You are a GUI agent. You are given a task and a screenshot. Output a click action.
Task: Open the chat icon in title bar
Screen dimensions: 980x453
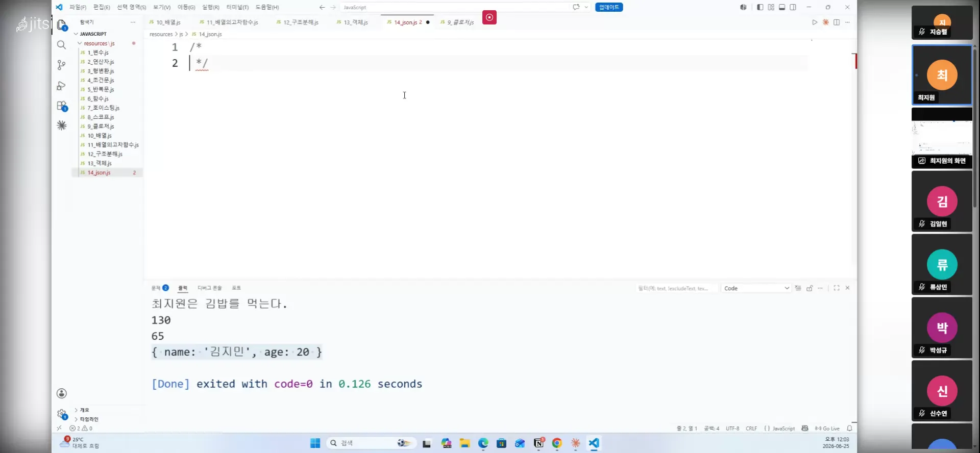tap(576, 7)
